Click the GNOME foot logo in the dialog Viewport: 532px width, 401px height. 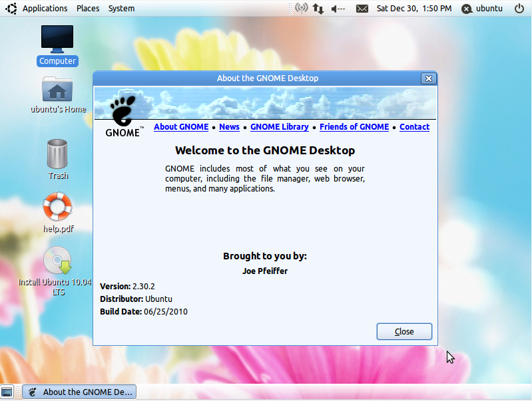point(124,117)
